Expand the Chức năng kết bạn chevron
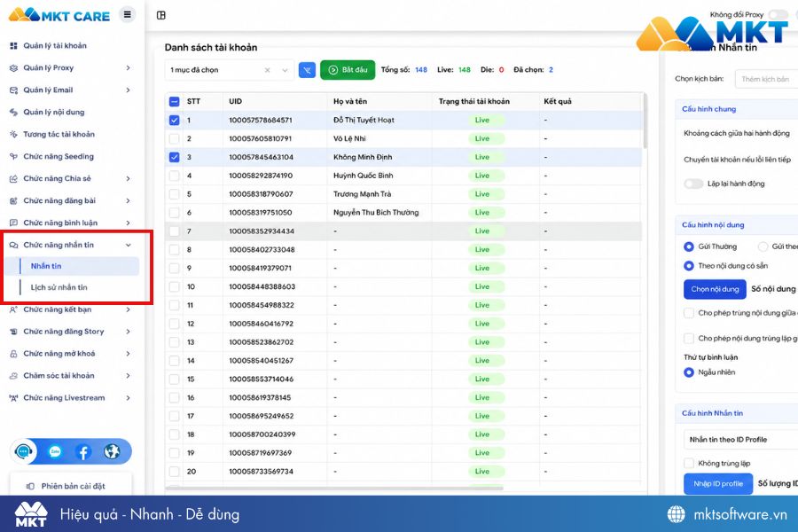The height and width of the screenshot is (532, 798). tap(129, 309)
